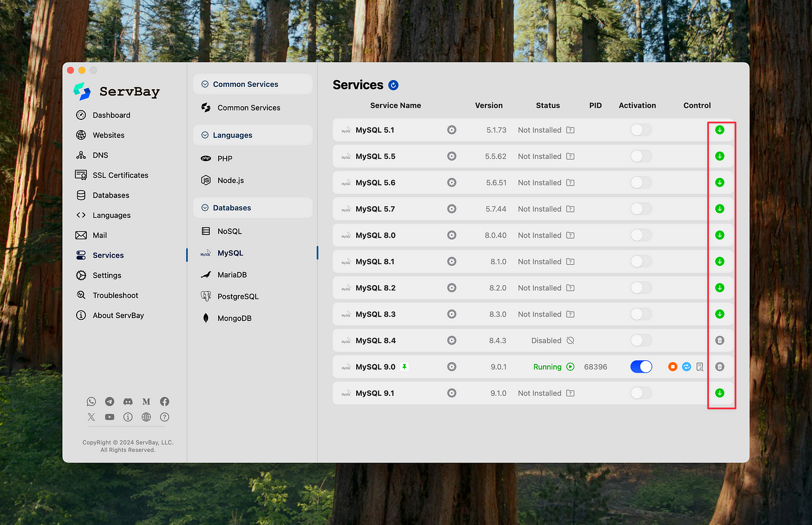Turn on the MySQL 5.6 activation switch
Screen dimensions: 812x525
point(641,183)
